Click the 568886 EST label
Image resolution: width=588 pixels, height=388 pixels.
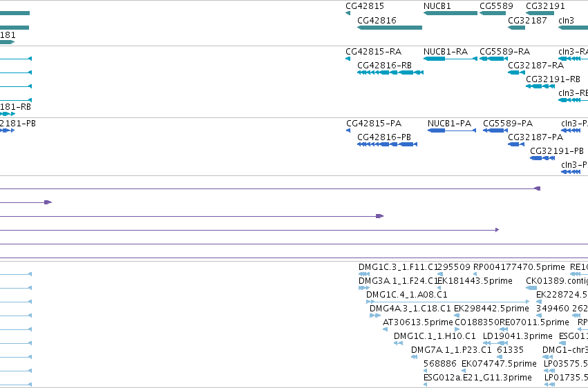[440, 364]
